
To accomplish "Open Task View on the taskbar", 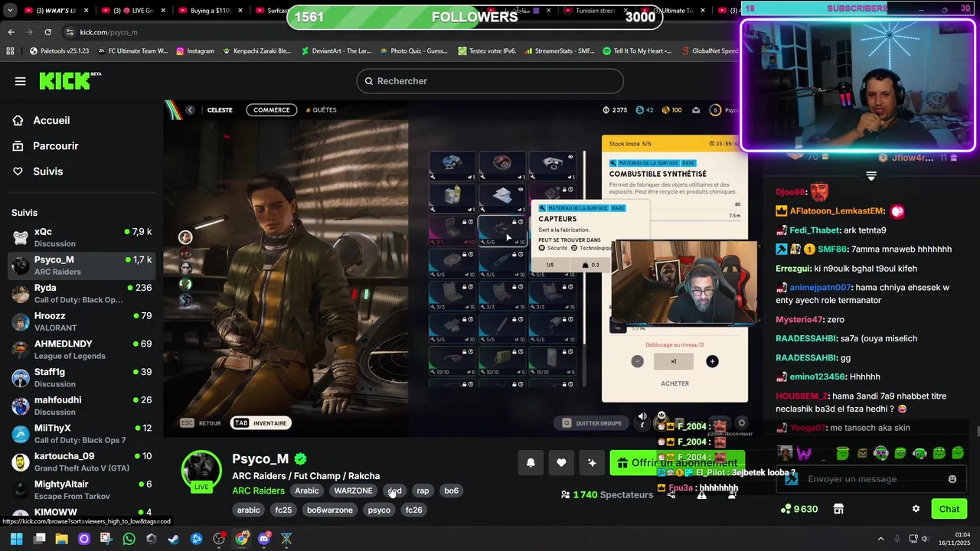I will [39, 539].
